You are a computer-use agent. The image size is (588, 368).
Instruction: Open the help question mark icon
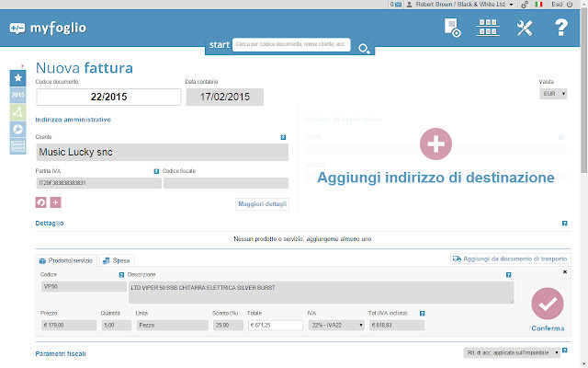(560, 28)
